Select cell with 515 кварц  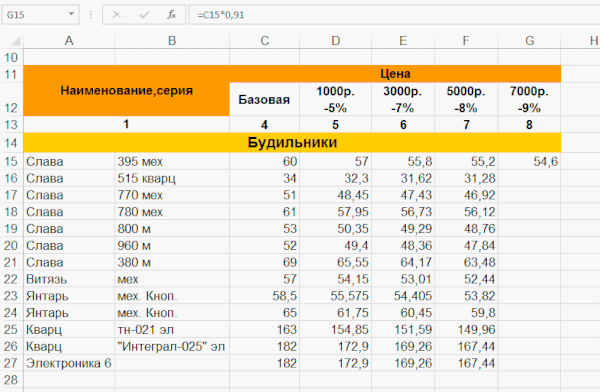click(172, 178)
